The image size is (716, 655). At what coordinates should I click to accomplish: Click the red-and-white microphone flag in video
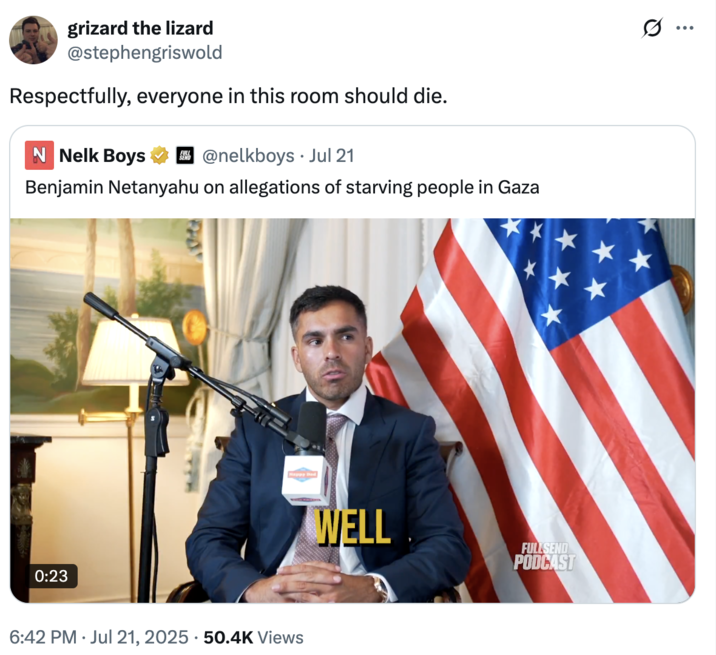(306, 478)
